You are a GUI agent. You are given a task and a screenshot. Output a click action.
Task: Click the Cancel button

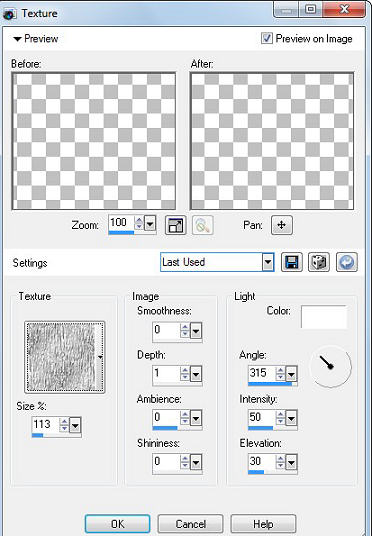190,524
